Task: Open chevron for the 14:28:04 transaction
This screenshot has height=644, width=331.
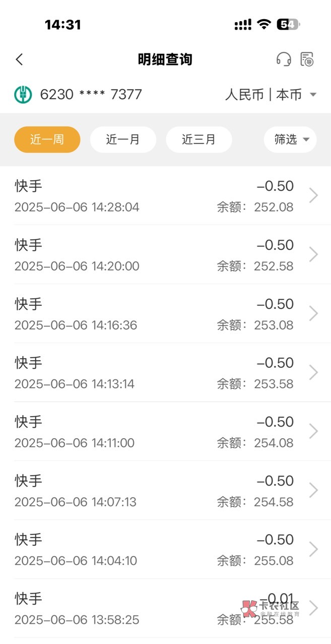Action: (313, 196)
